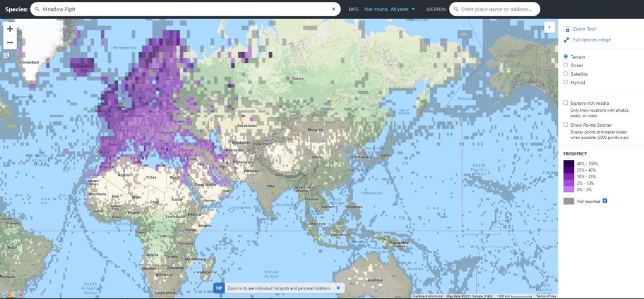Switch the map to Street view

click(x=566, y=65)
